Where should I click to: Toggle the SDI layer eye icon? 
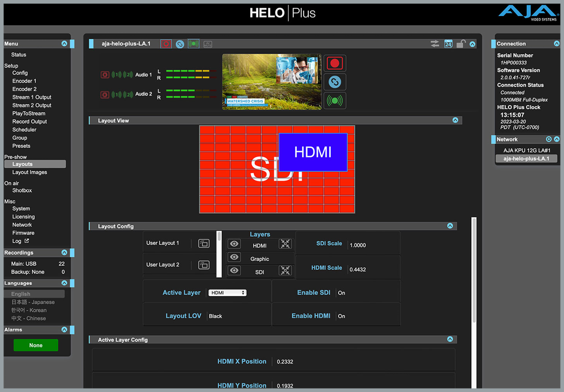[234, 271]
